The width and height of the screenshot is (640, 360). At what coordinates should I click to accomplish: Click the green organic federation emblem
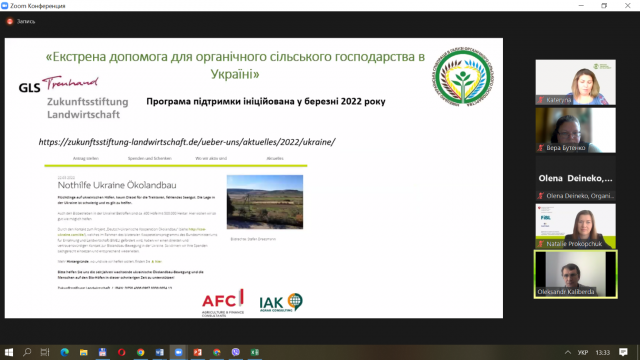pos(463,76)
